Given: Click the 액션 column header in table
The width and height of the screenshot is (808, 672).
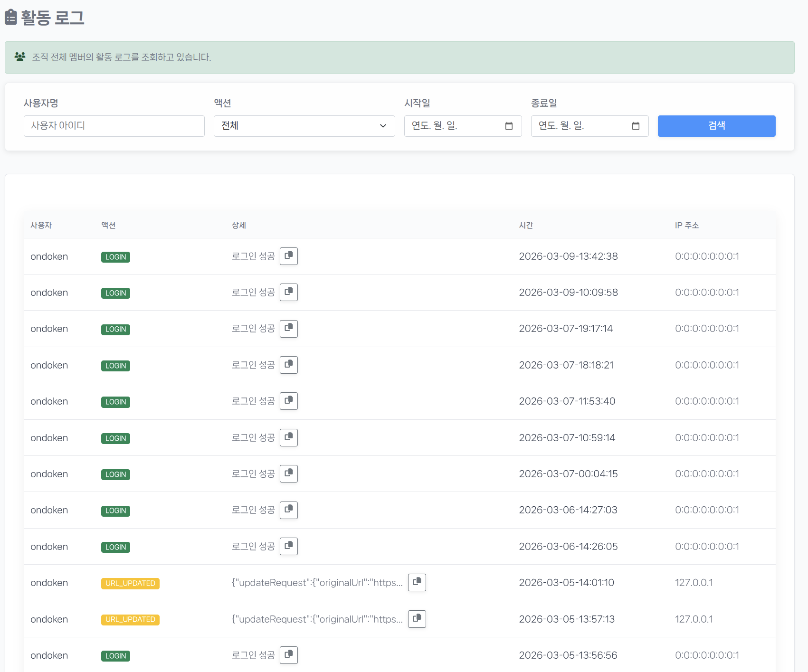Looking at the screenshot, I should 108,225.
